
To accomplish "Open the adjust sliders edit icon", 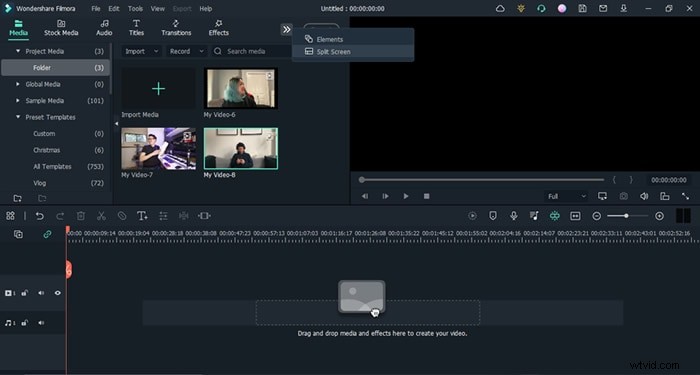I will pos(163,216).
